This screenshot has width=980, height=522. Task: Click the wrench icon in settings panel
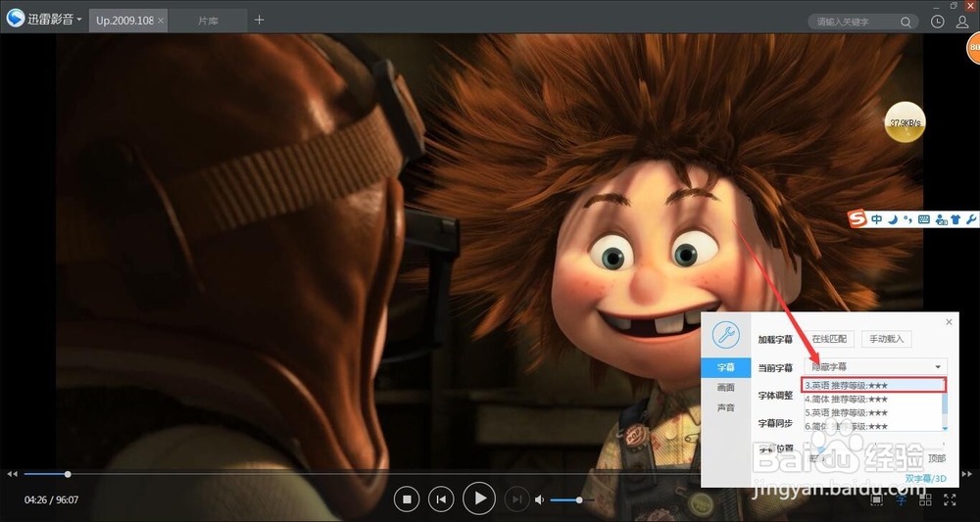click(725, 335)
